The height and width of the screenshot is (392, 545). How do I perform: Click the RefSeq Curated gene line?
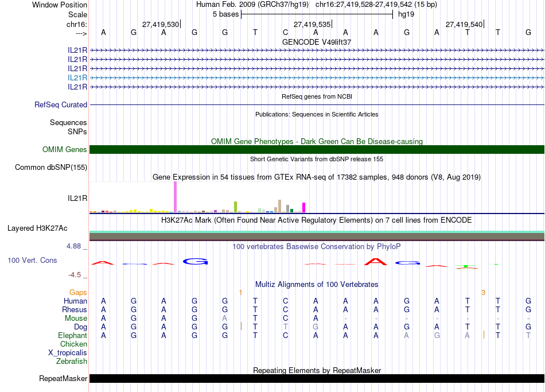pos(317,104)
